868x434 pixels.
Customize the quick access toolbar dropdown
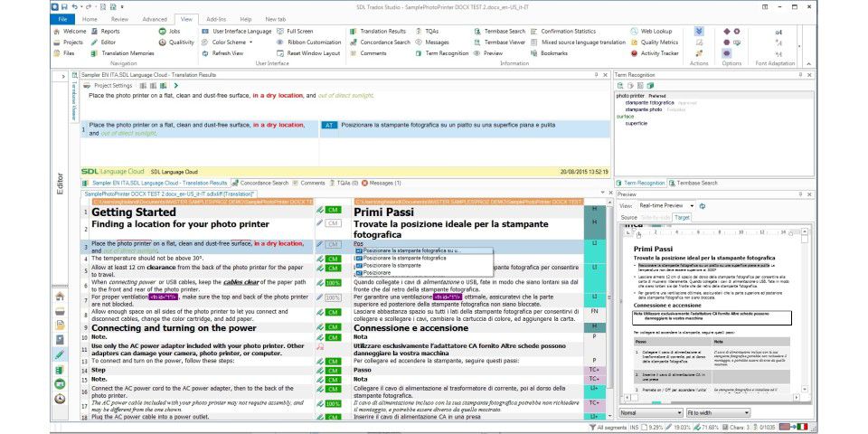122,6
